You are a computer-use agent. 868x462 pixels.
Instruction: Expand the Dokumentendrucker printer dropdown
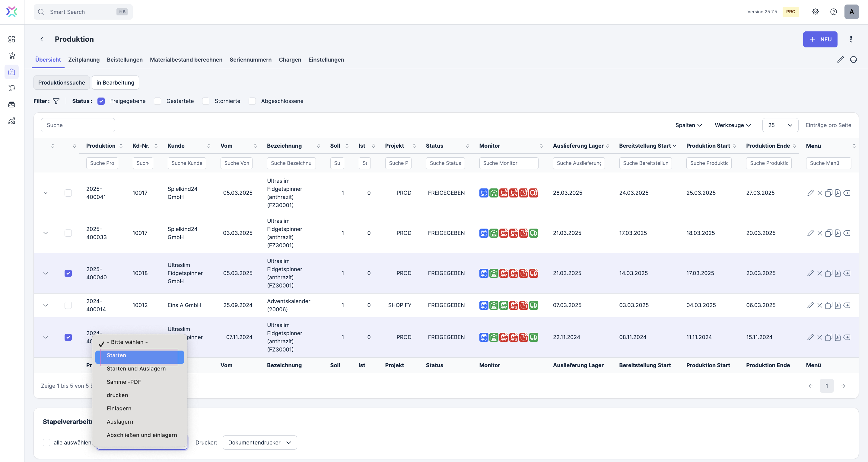(259, 442)
